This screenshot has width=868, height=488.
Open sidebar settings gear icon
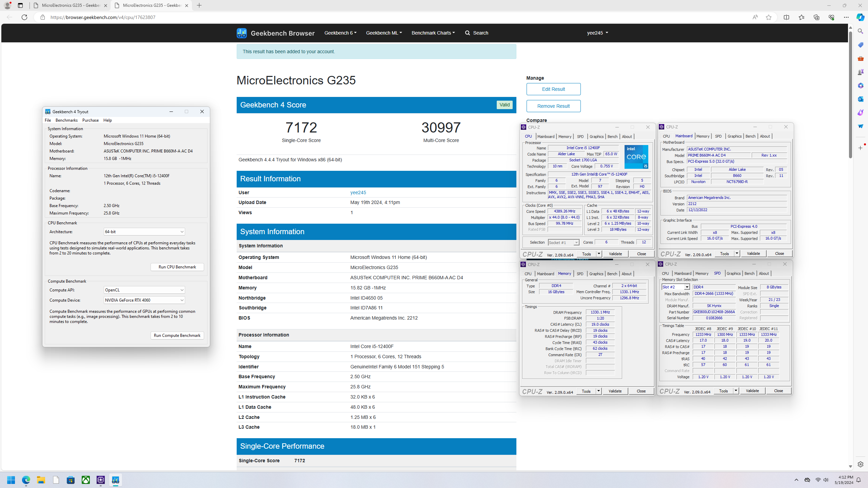[860, 464]
